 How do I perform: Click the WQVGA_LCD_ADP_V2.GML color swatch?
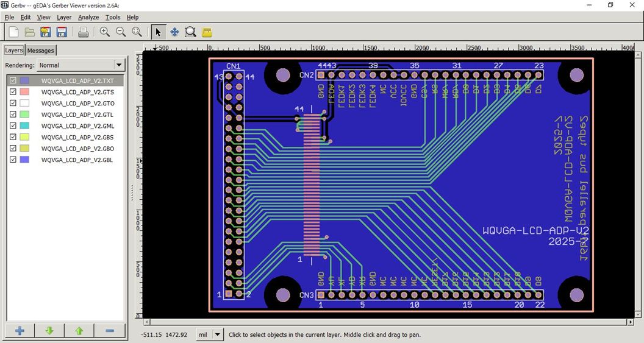click(x=24, y=126)
